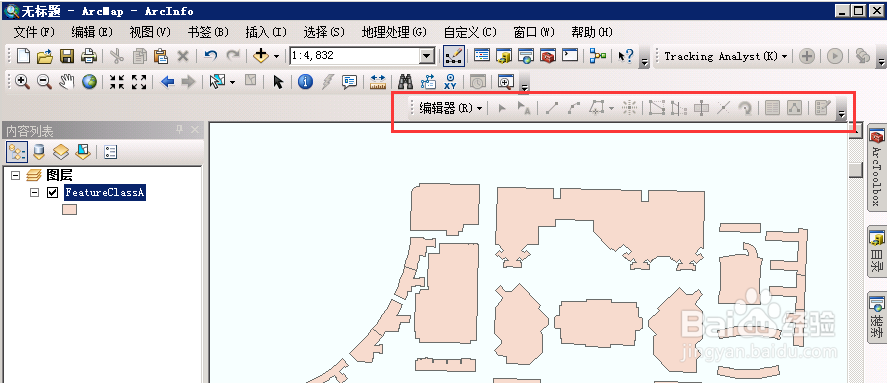Open the Tracking Analyst dropdown menu
Image resolution: width=887 pixels, height=383 pixels.
726,56
